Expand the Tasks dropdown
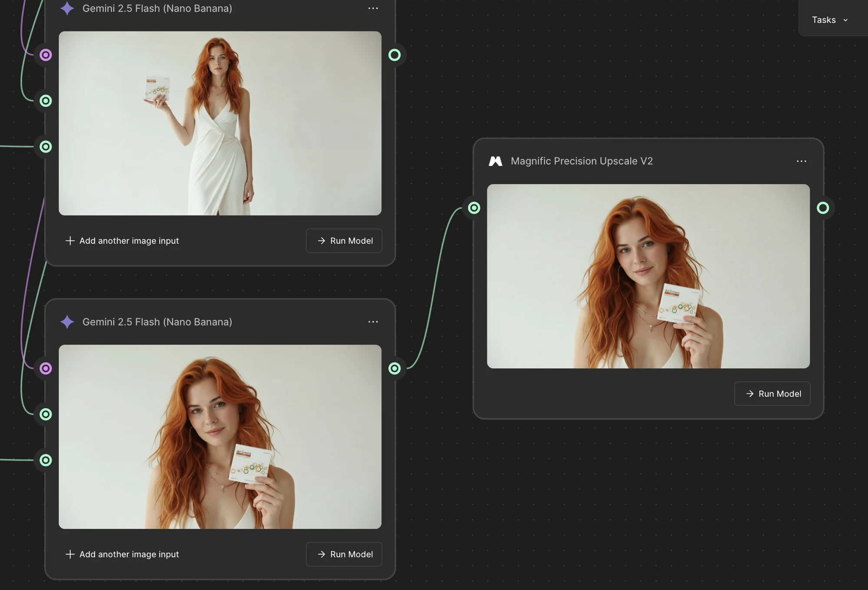 click(x=830, y=20)
